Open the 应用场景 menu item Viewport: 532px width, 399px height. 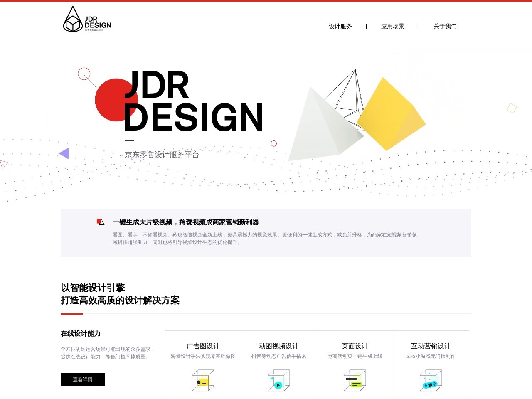click(x=392, y=26)
